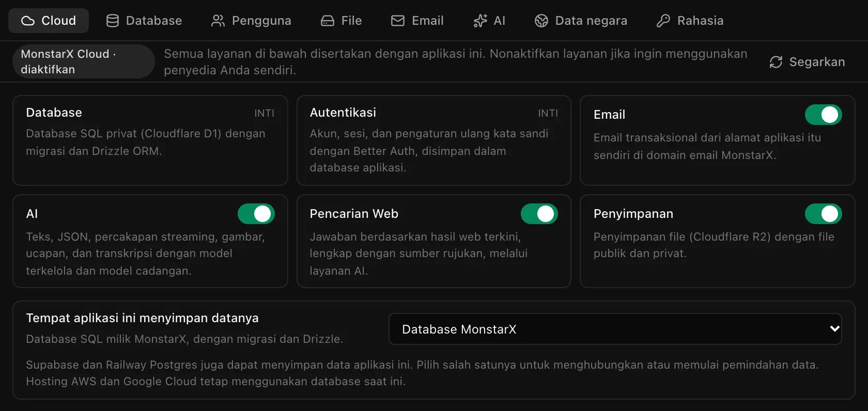
Task: Click the heading 'Tempat aplikasi ini menyimpan datanya'
Action: click(x=143, y=318)
